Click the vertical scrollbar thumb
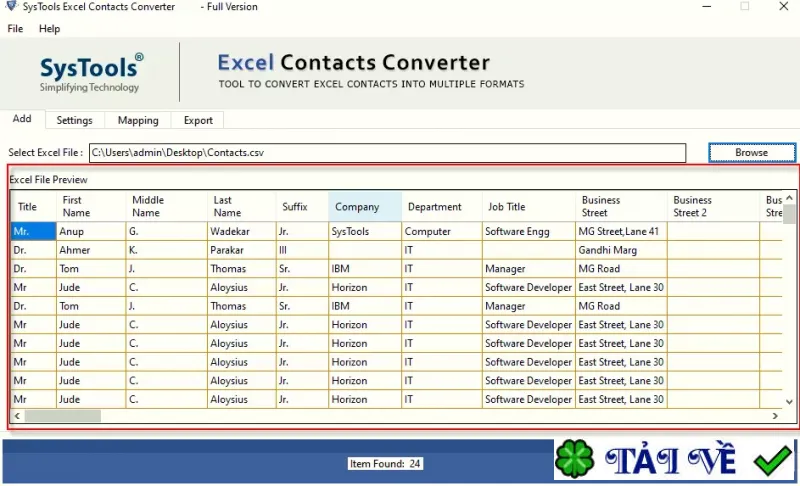This screenshot has width=800, height=486. click(789, 213)
